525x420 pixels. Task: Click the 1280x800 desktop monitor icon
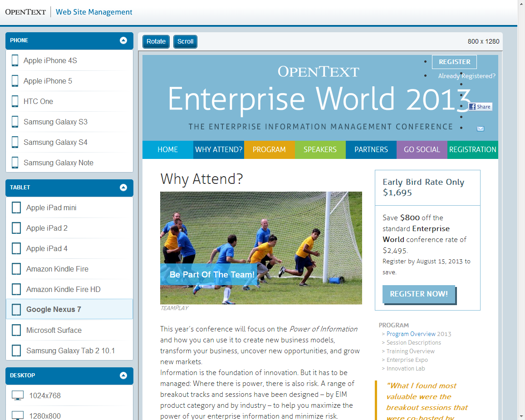tap(18, 415)
